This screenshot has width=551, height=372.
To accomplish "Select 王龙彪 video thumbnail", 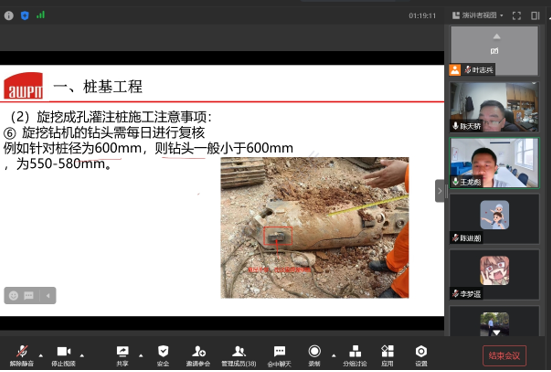I will 494,163.
